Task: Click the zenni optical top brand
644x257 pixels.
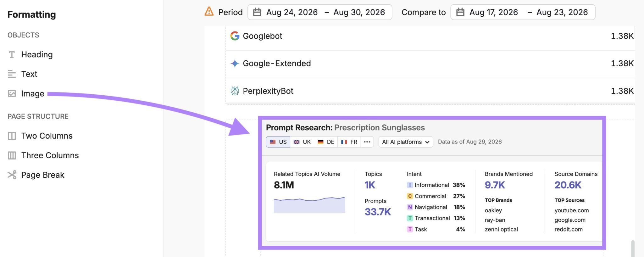Action: pos(501,229)
